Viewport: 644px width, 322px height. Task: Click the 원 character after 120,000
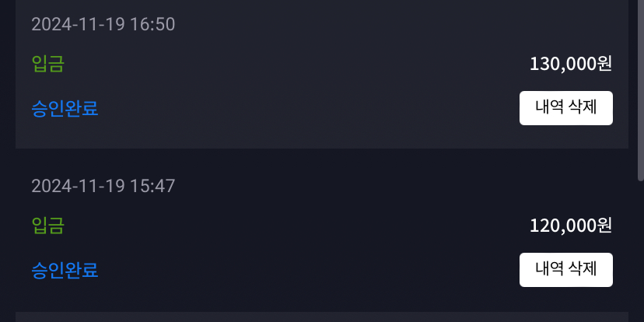pyautogui.click(x=604, y=226)
